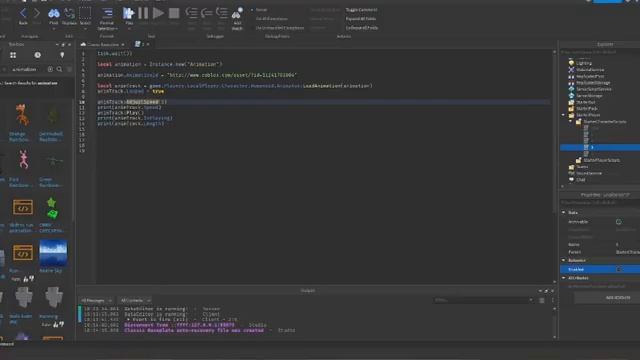
Task: Collapse the Data properties section
Action: 564,213
